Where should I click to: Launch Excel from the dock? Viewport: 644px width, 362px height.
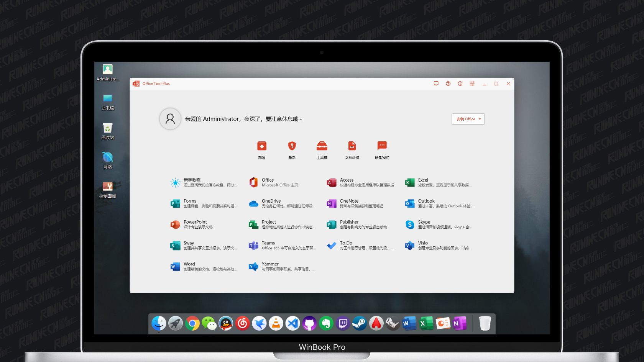426,323
